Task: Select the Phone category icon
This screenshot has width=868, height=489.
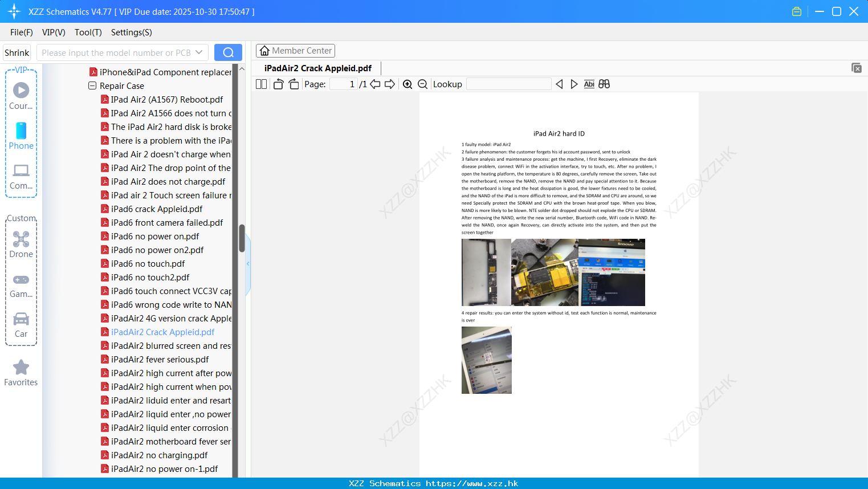Action: click(21, 136)
